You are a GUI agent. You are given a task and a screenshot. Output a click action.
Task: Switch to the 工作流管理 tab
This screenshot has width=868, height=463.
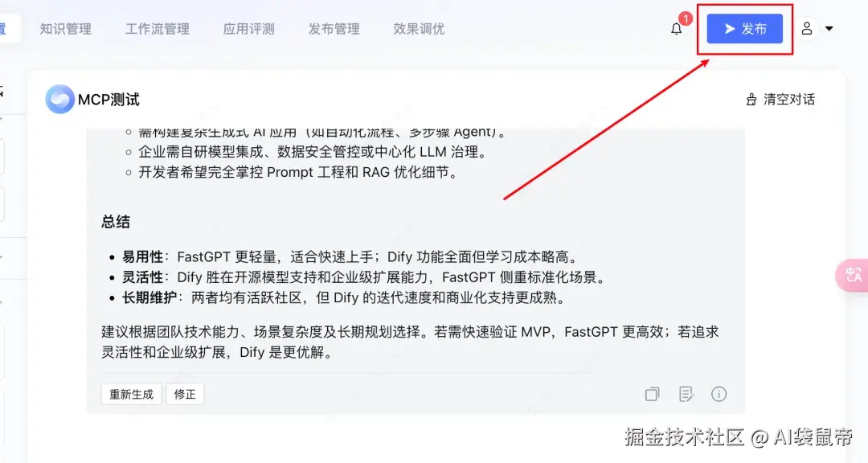click(158, 29)
